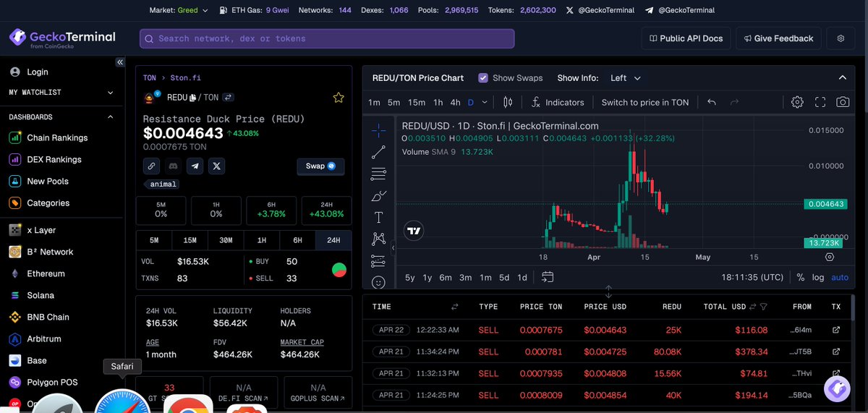Open site settings gear in header
Image resolution: width=868 pixels, height=413 pixels.
841,38
